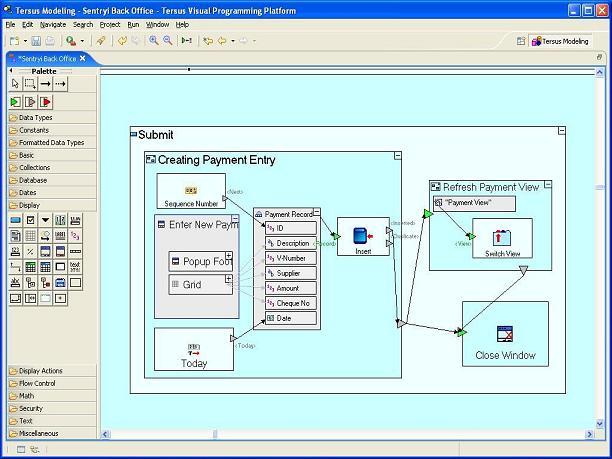612x459 pixels.
Task: Click the Zoom Out magnifier icon
Action: pos(168,40)
